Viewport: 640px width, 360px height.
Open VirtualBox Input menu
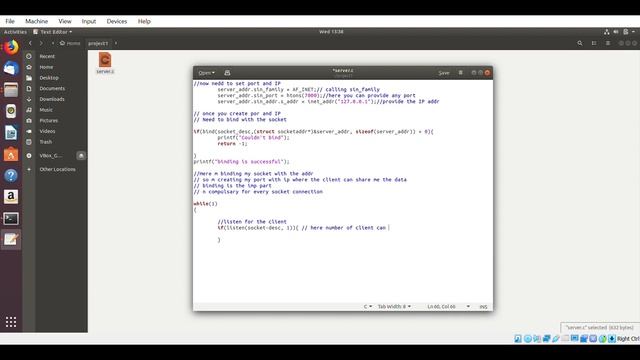pos(89,21)
